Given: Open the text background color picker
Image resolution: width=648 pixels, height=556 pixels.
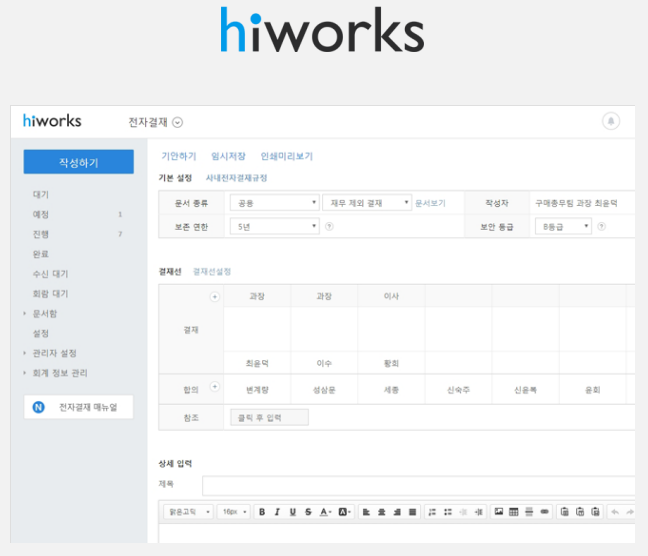Looking at the screenshot, I should [x=345, y=512].
